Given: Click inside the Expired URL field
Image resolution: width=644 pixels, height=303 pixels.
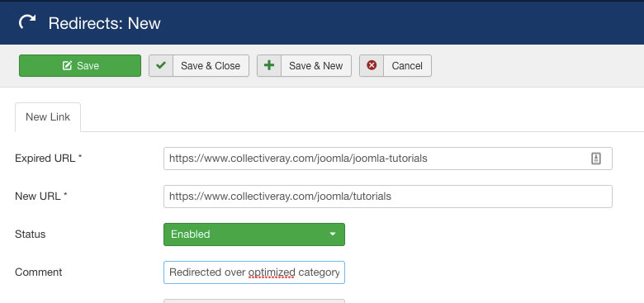Looking at the screenshot, I should tap(388, 159).
